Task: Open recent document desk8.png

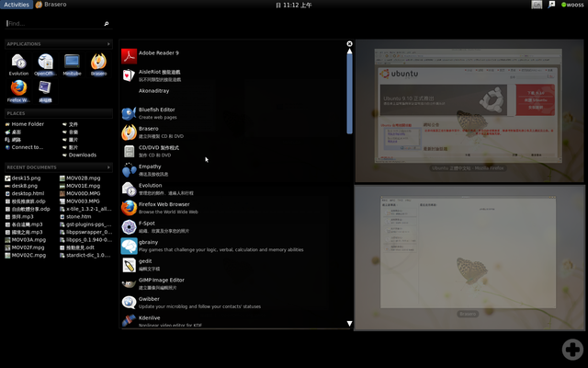Action: (x=21, y=186)
